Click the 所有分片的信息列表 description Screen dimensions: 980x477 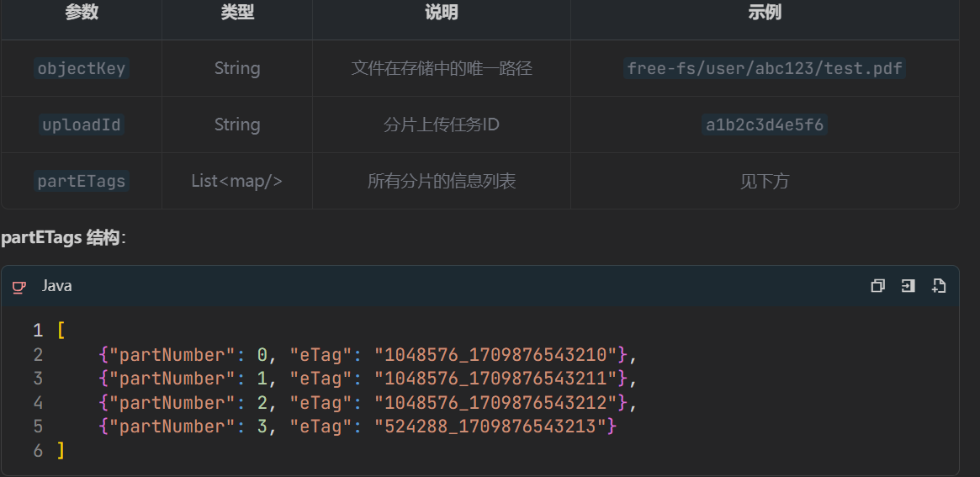(x=442, y=182)
